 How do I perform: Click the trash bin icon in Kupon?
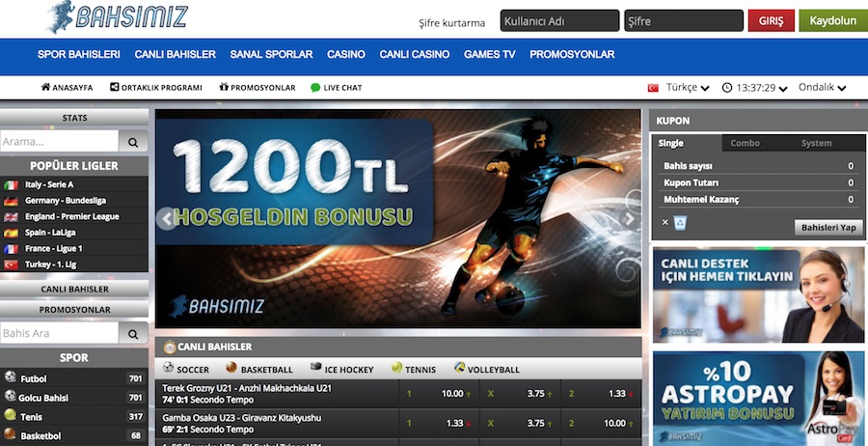(x=680, y=223)
